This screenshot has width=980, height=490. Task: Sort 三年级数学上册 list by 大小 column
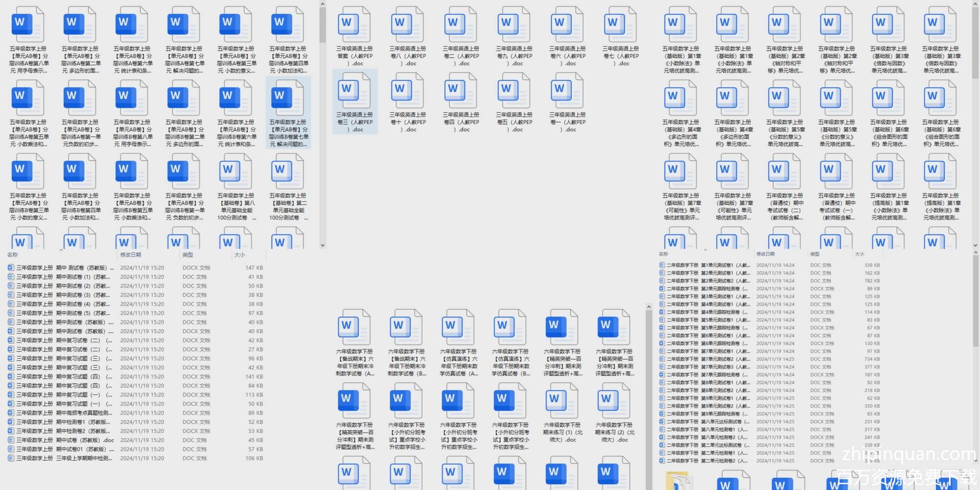(240, 255)
